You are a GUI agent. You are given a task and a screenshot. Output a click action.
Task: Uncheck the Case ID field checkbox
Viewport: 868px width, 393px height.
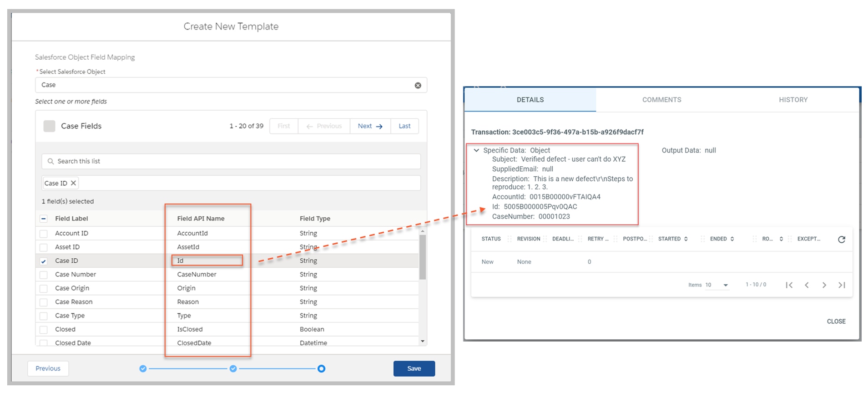pyautogui.click(x=44, y=261)
